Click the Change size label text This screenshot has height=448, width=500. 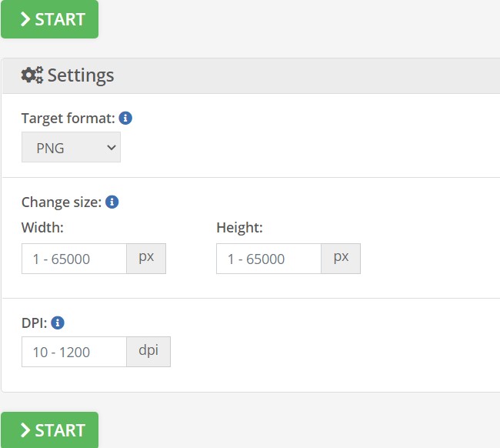(x=61, y=202)
